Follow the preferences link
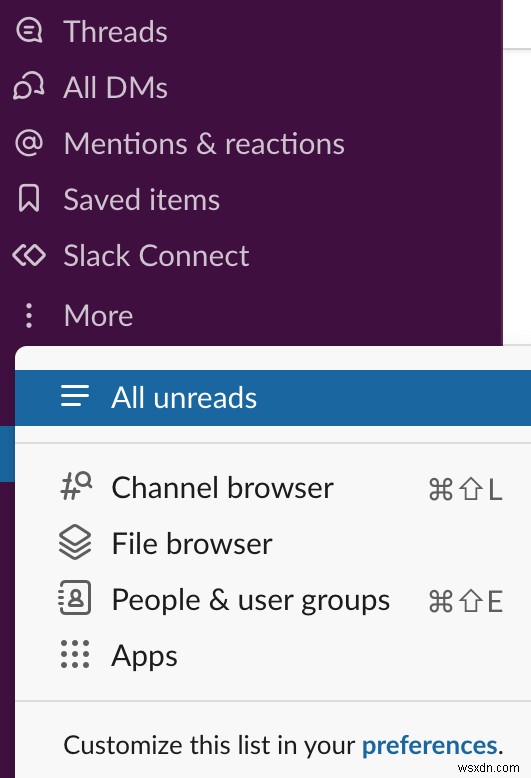 (x=429, y=745)
